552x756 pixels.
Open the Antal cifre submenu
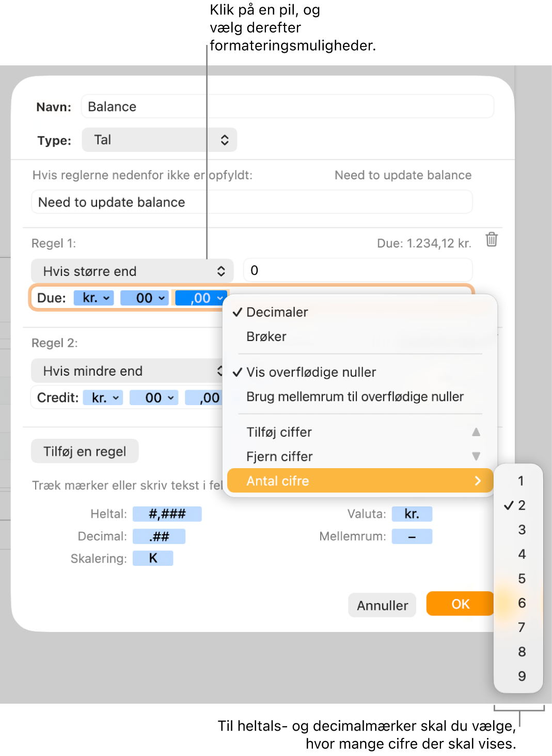pos(360,481)
